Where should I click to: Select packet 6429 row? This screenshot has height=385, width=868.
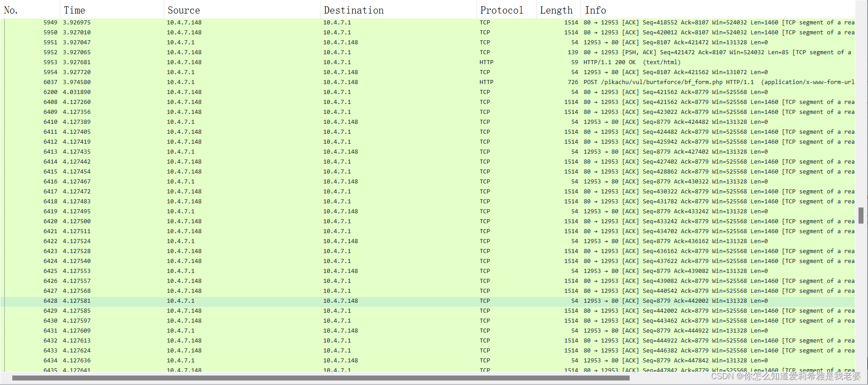[427, 311]
